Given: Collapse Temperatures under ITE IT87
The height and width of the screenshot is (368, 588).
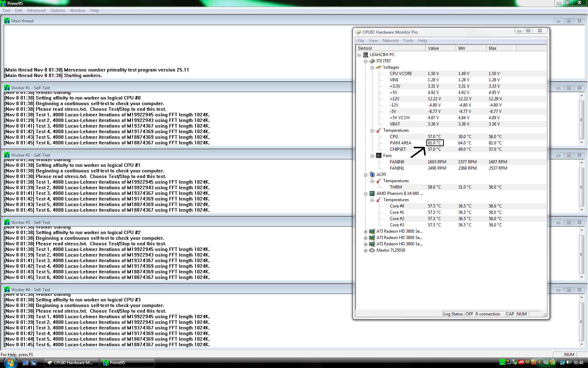Looking at the screenshot, I should 372,130.
